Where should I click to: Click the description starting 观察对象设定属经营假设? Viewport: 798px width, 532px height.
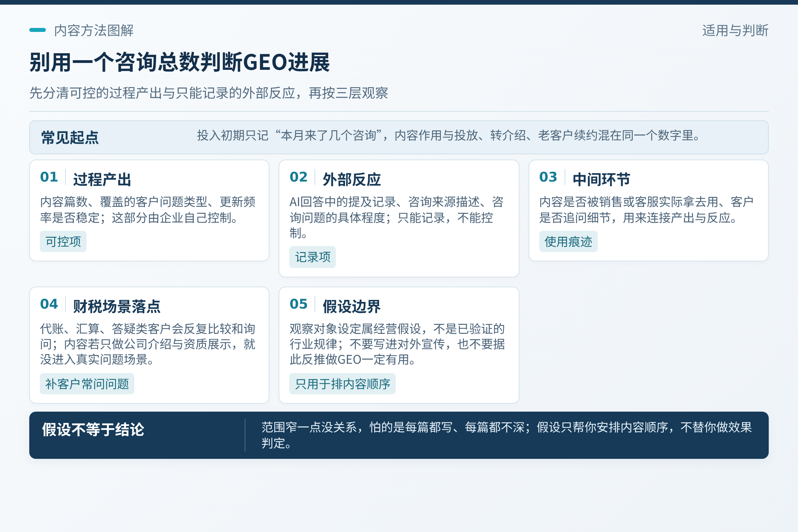[x=397, y=344]
